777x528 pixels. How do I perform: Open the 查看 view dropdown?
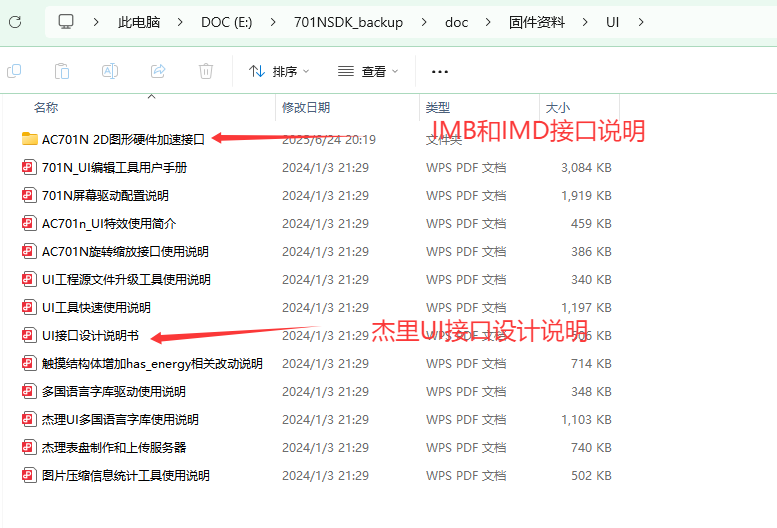coord(368,71)
